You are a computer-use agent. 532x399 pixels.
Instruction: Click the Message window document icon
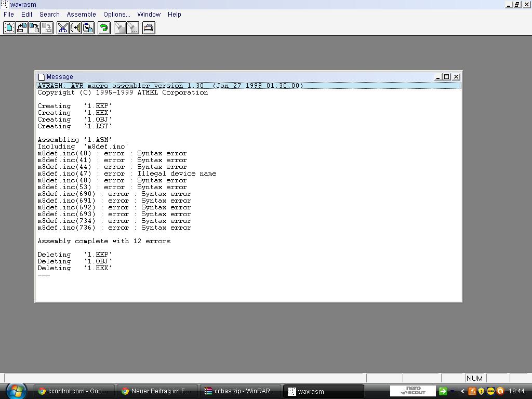pyautogui.click(x=42, y=77)
